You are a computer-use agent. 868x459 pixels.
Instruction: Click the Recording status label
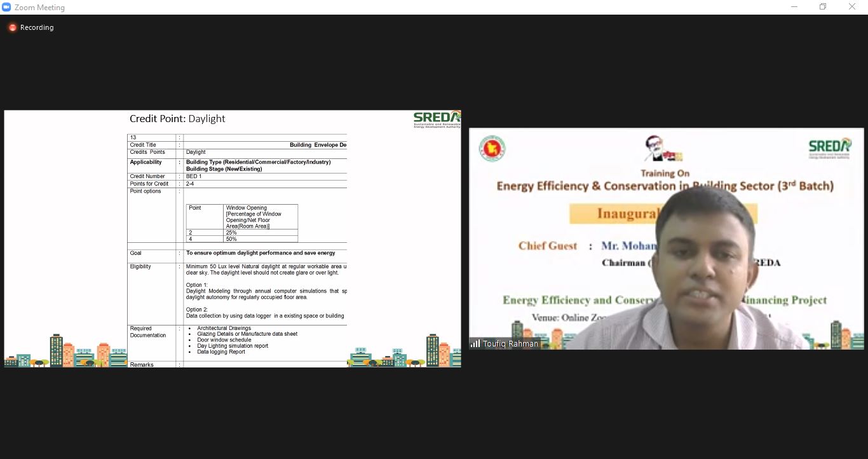tap(37, 27)
